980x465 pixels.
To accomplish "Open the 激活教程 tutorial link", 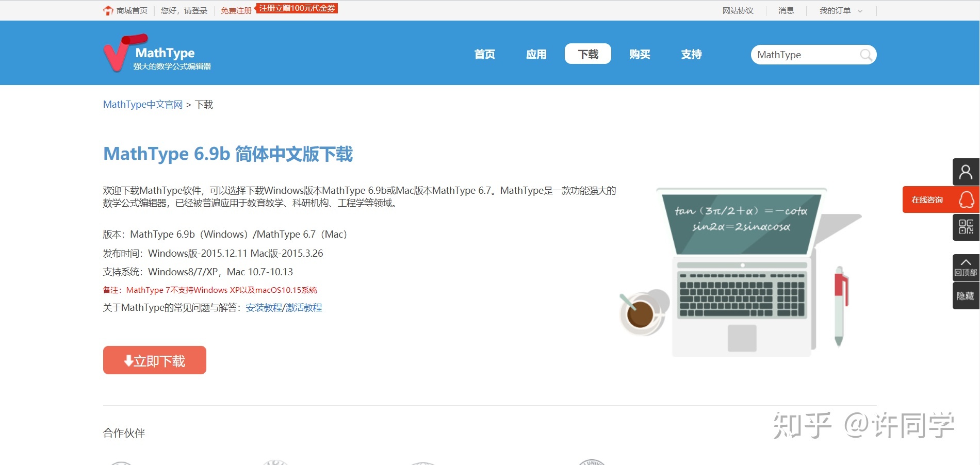I will coord(304,307).
